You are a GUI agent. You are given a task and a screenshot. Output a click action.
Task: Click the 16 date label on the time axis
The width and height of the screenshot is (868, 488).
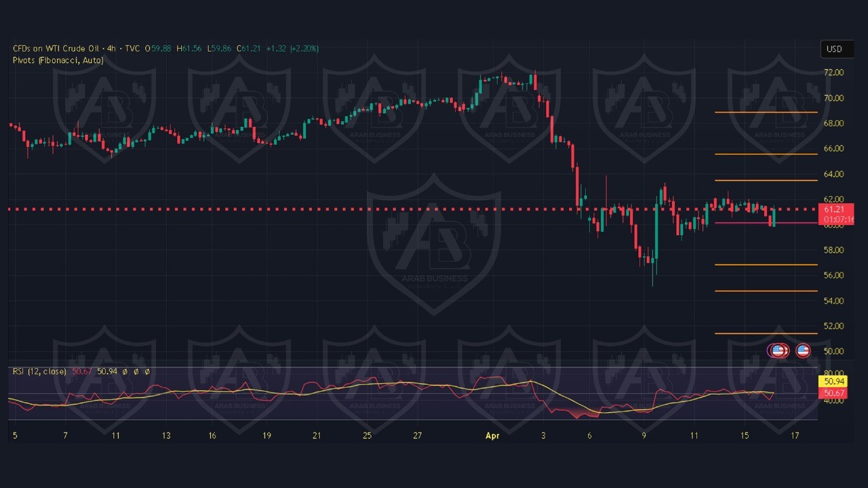click(212, 436)
